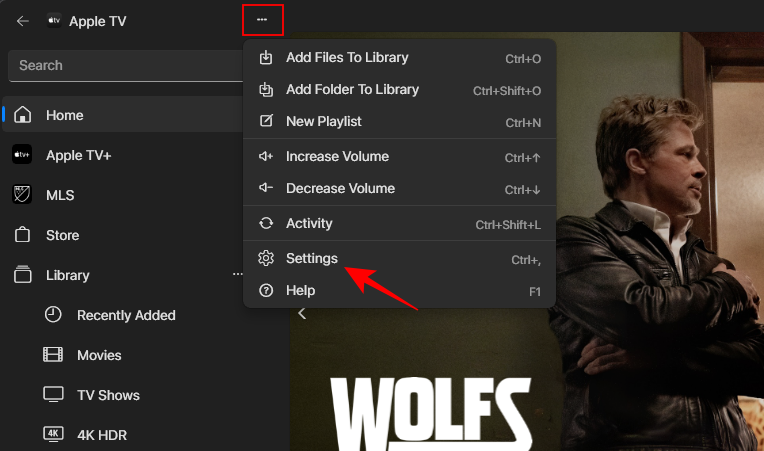Open Settings from the menu

[400, 259]
